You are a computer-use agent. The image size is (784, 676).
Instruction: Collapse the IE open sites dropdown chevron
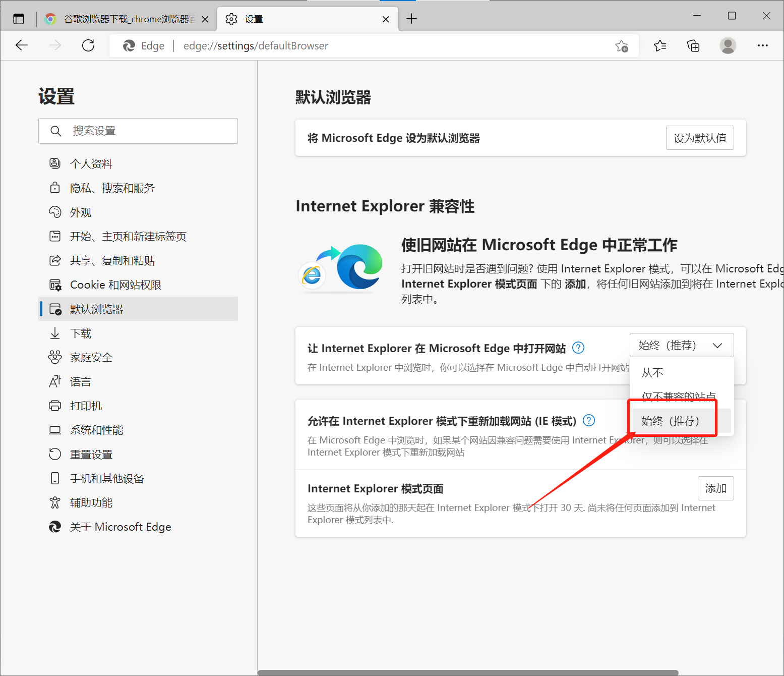(x=718, y=345)
